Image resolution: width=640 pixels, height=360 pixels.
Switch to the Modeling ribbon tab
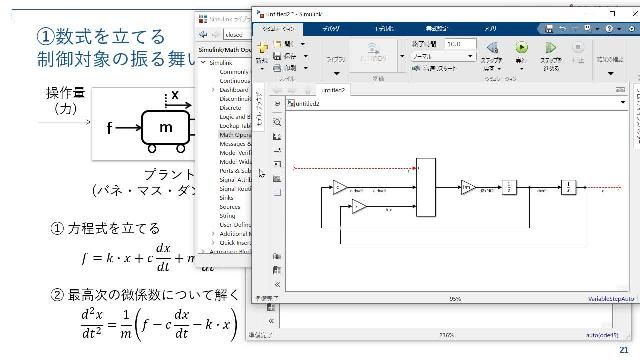click(384, 29)
